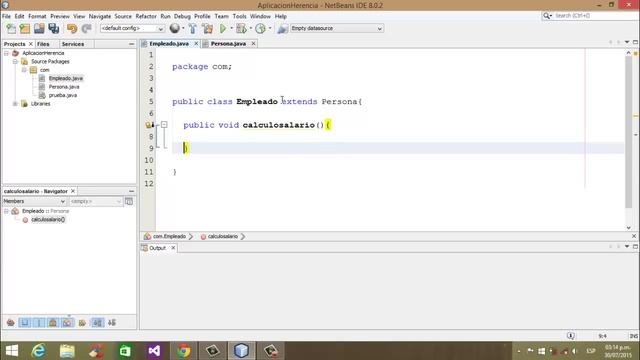Click the lightbulb hint icon at line 7
This screenshot has height=360, width=640.
pyautogui.click(x=149, y=125)
